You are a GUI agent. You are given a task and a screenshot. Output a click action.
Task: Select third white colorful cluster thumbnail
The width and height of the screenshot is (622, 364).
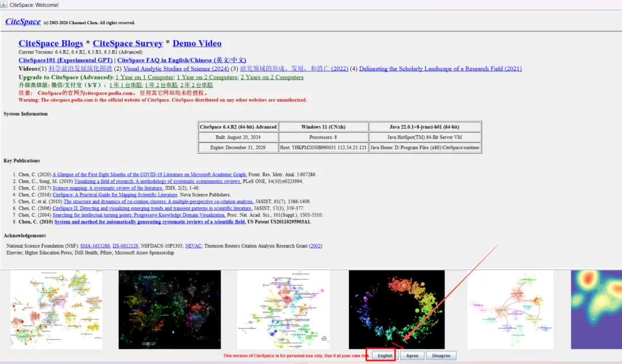point(283,310)
